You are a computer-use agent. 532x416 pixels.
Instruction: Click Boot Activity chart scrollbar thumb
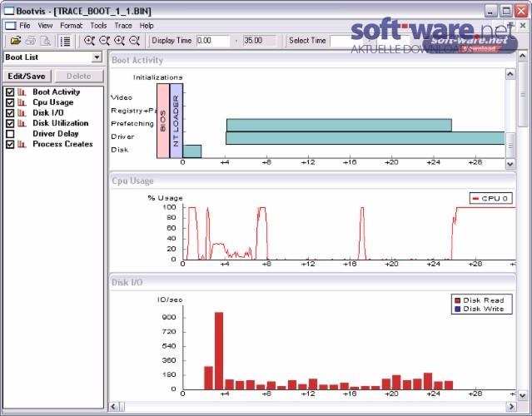point(510,146)
